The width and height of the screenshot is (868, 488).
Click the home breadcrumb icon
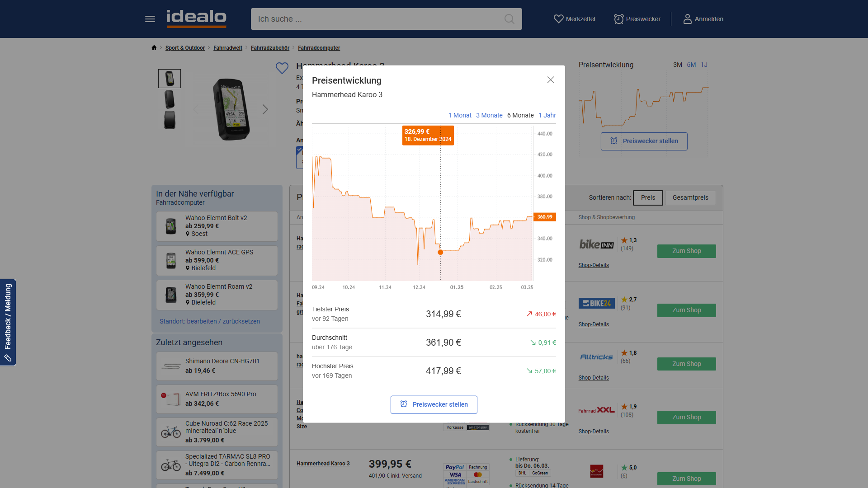(154, 48)
